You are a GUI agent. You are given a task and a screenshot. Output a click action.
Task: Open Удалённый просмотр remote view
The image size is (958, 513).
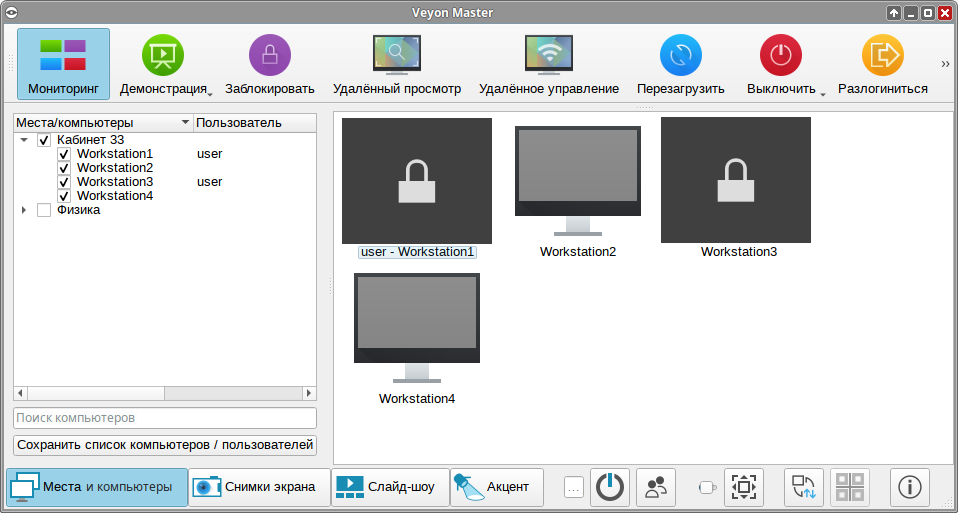tap(397, 64)
